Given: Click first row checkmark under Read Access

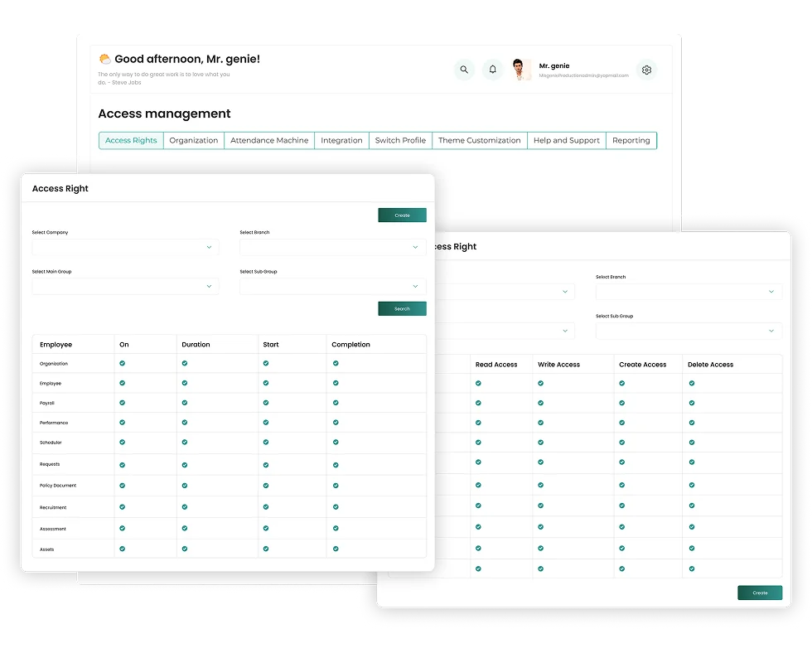Looking at the screenshot, I should [x=478, y=383].
